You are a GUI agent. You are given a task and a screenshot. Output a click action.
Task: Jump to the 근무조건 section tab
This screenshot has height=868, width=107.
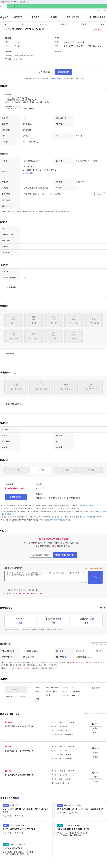(23, 24)
